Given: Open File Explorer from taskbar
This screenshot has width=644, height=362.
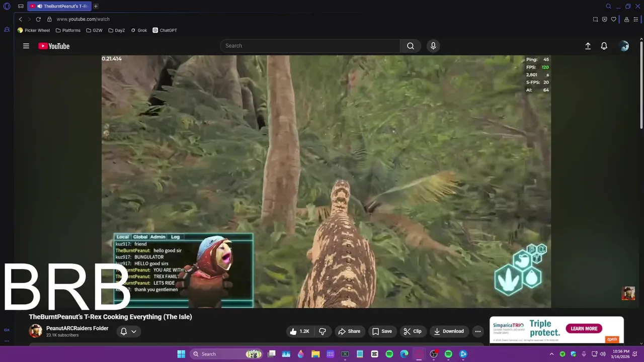Looking at the screenshot, I should (315, 354).
